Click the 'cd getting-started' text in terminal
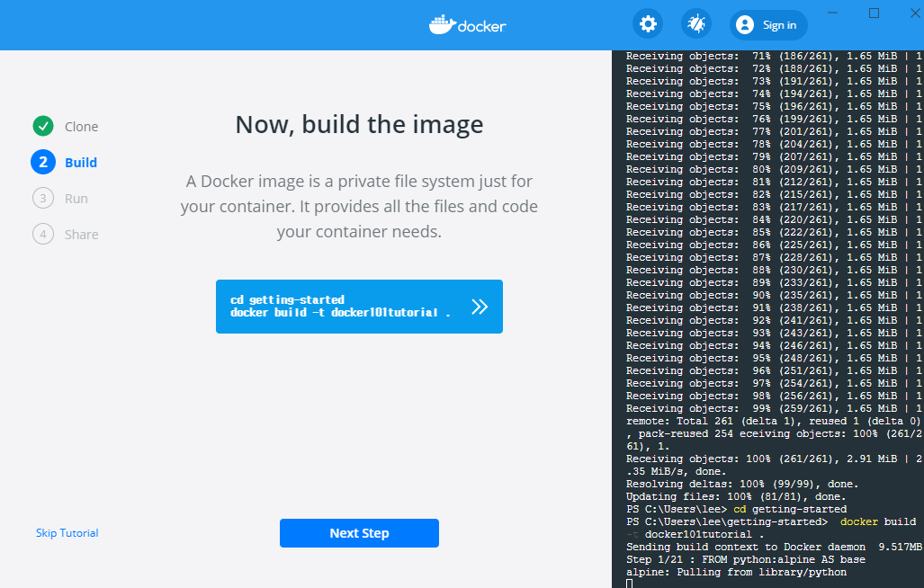Image resolution: width=924 pixels, height=588 pixels. [x=790, y=509]
